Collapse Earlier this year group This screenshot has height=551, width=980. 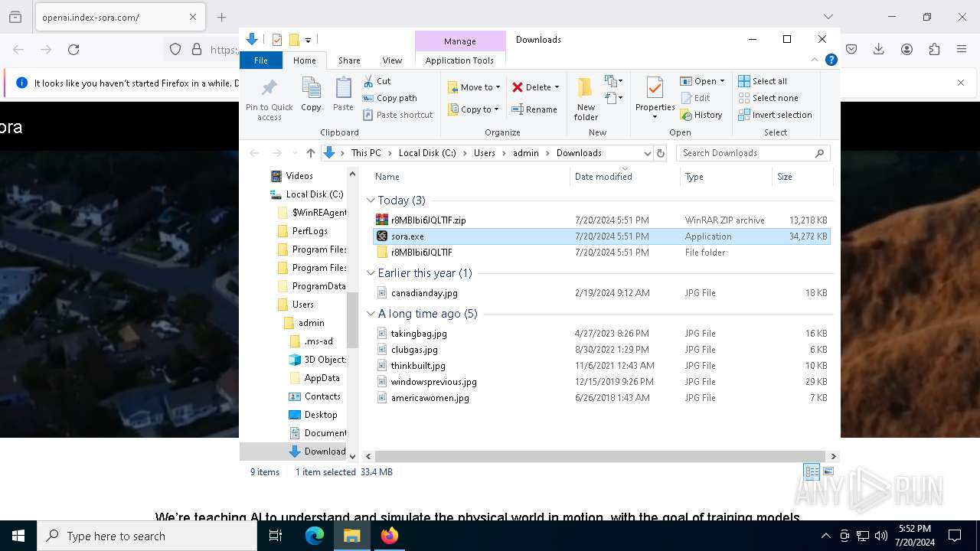click(x=371, y=273)
